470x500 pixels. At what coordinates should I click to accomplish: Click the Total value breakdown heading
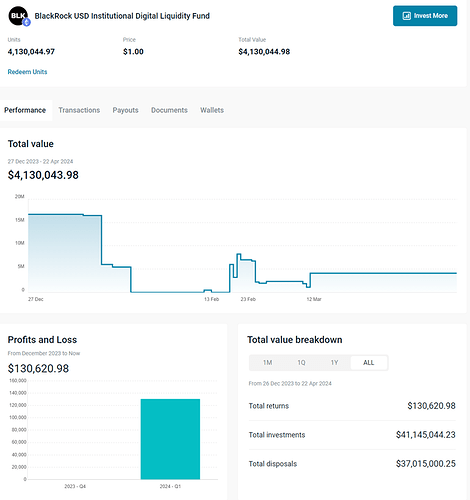[295, 340]
